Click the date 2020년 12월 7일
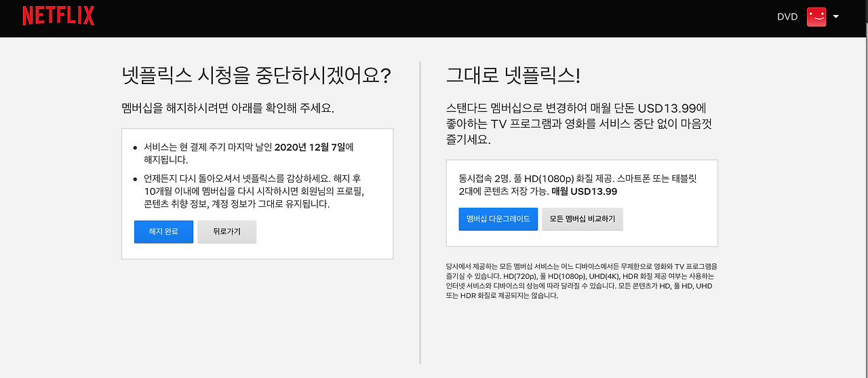Viewport: 868px width, 378px height. (310, 147)
